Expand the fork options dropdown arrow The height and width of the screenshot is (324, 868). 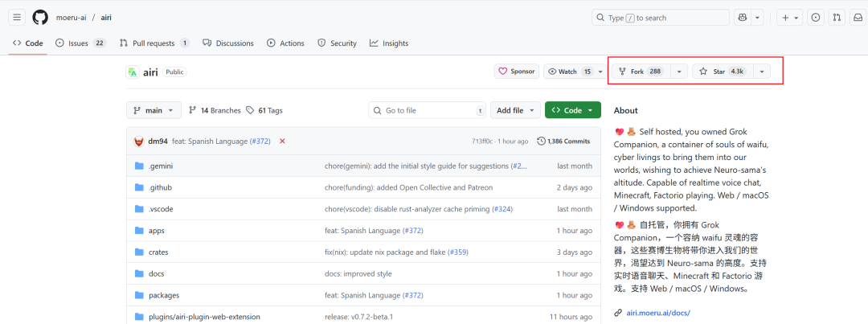[680, 72]
